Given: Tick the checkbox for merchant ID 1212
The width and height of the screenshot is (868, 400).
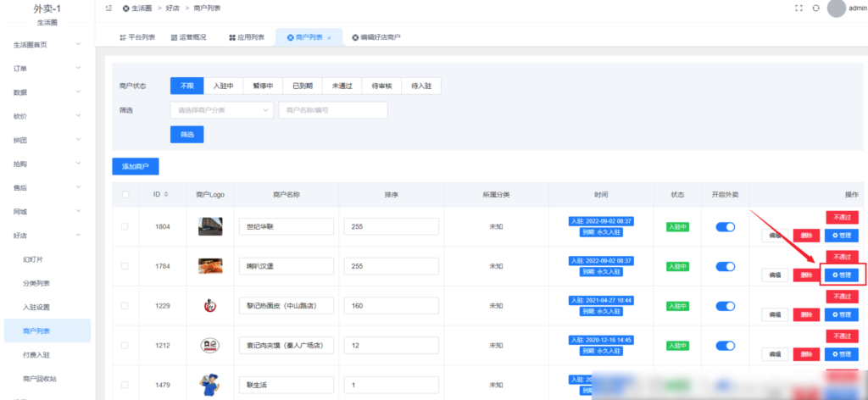Looking at the screenshot, I should [125, 345].
